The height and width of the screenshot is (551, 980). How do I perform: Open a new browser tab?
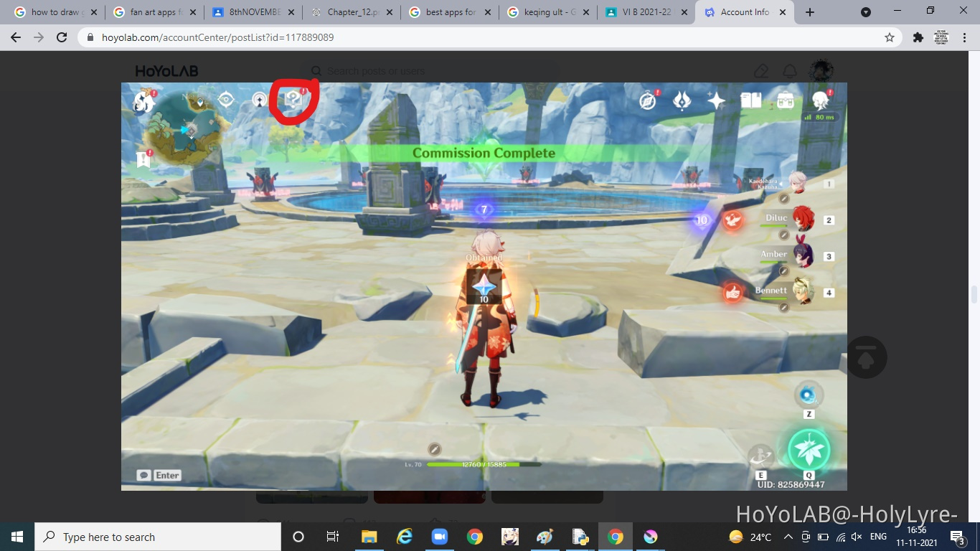click(810, 12)
